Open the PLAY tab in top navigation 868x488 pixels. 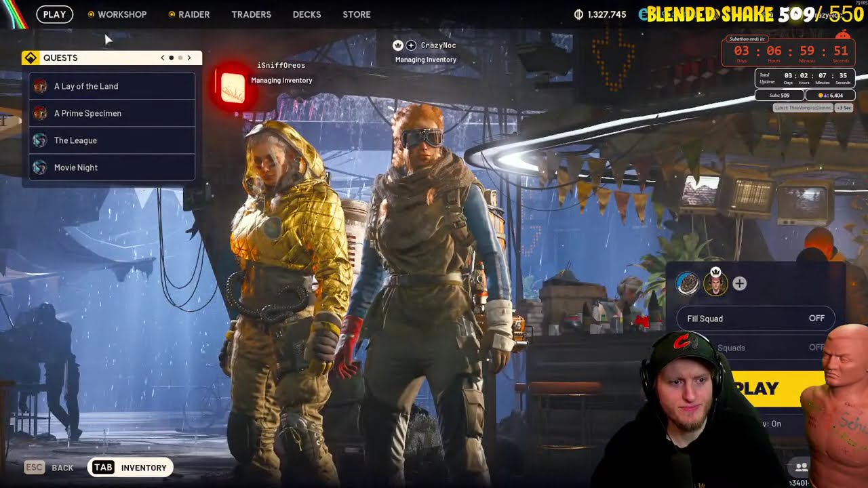(54, 14)
